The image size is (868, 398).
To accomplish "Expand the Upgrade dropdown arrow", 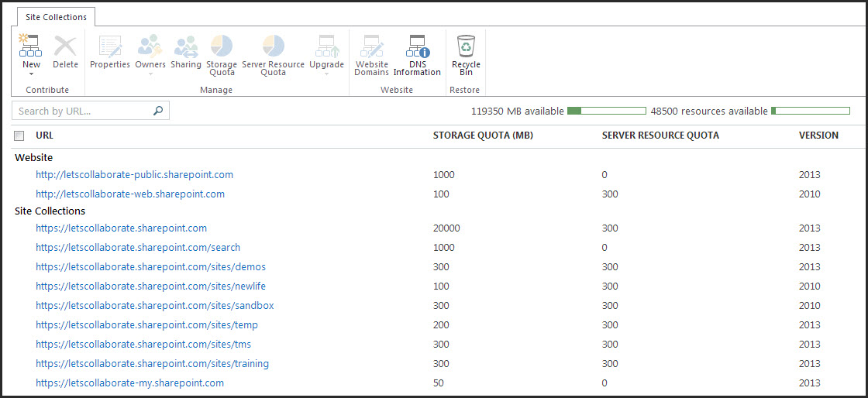I will coord(326,74).
